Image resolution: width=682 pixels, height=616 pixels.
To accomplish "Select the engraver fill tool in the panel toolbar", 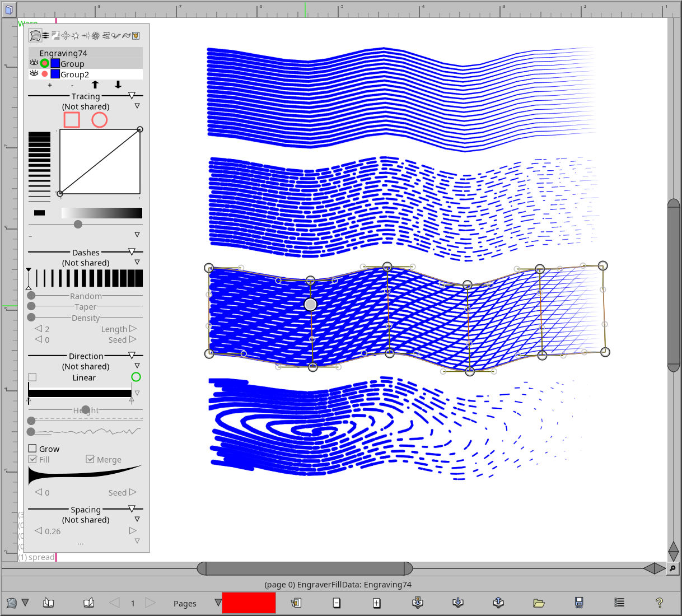I will point(35,35).
